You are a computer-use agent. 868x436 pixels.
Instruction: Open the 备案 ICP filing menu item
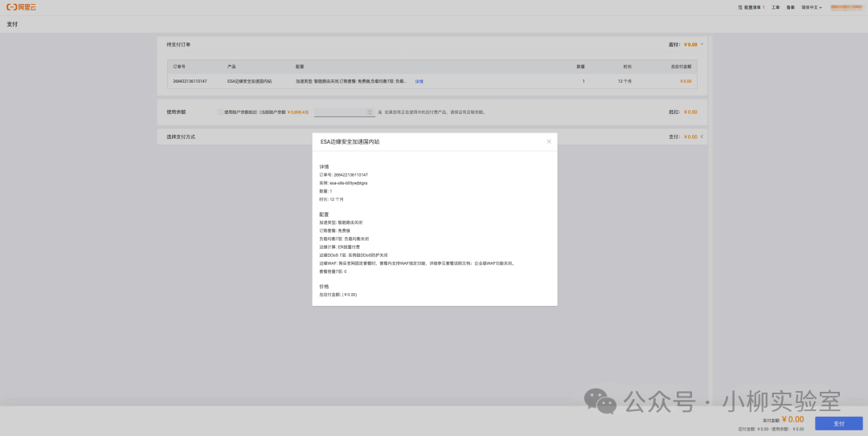click(x=791, y=7)
